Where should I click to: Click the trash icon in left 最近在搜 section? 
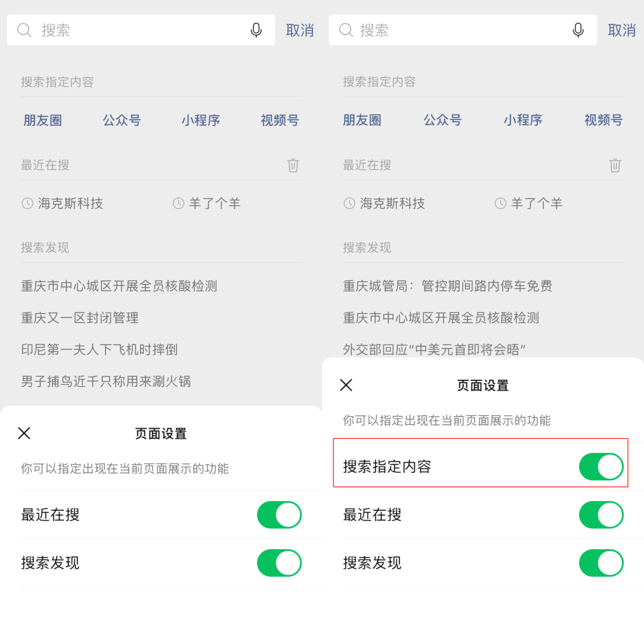pos(293,165)
